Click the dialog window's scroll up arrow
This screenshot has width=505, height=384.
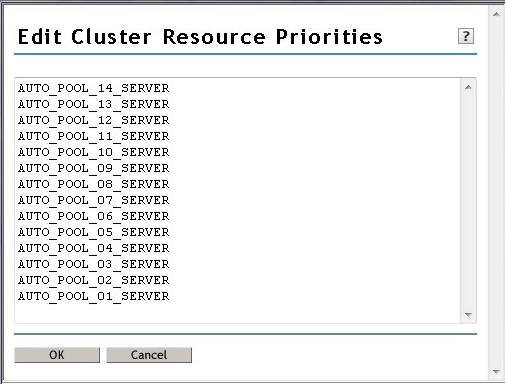point(496,14)
